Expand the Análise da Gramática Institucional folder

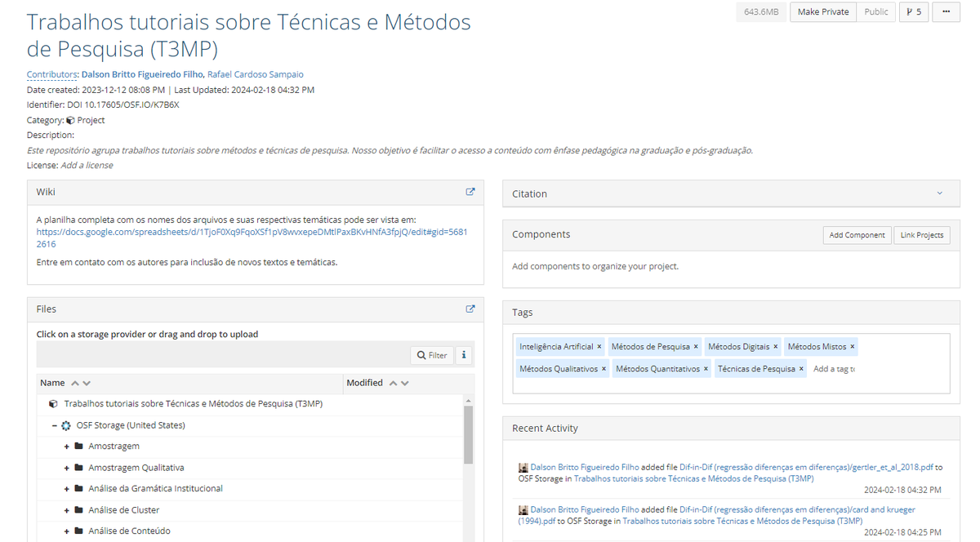[67, 489]
